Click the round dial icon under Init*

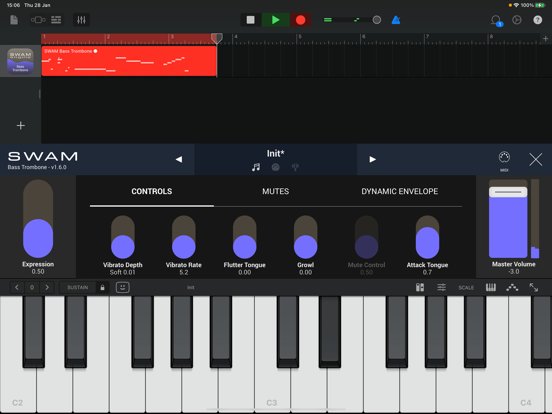coord(276,167)
